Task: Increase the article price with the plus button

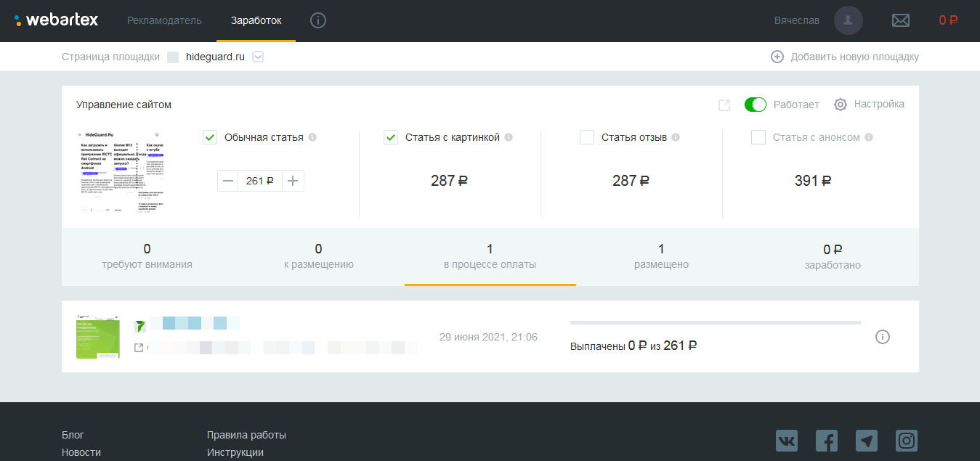Action: tap(293, 181)
